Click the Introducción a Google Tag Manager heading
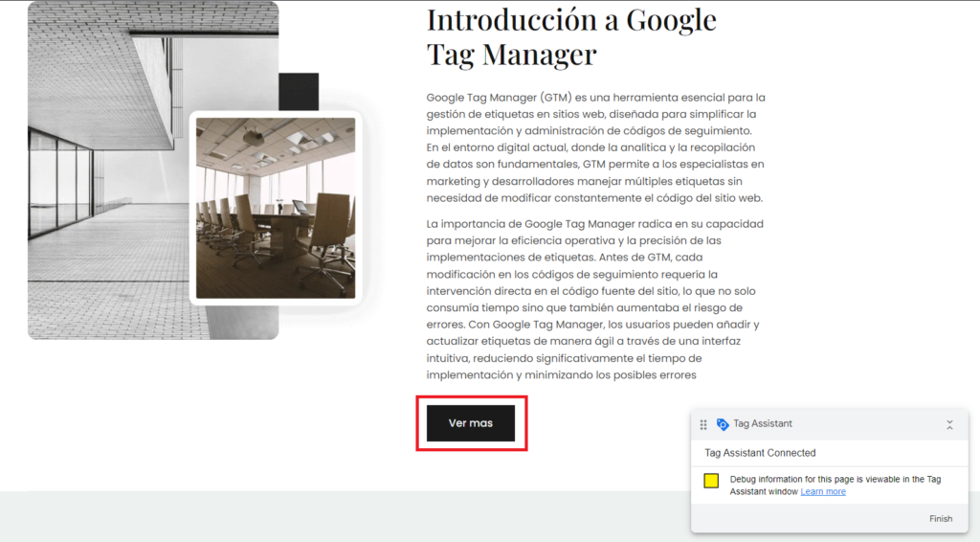This screenshot has height=542, width=980. 571,36
